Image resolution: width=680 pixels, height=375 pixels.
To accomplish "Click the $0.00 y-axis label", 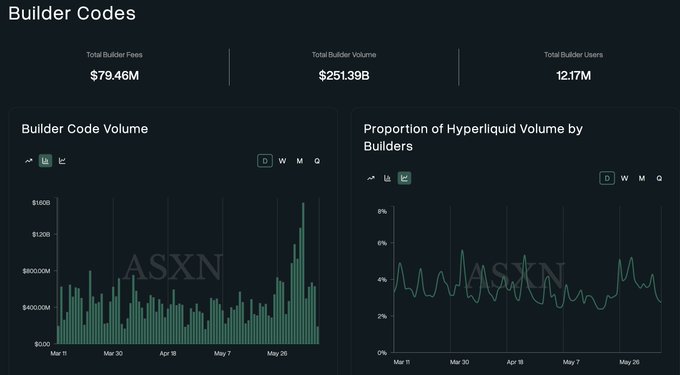I will click(42, 344).
